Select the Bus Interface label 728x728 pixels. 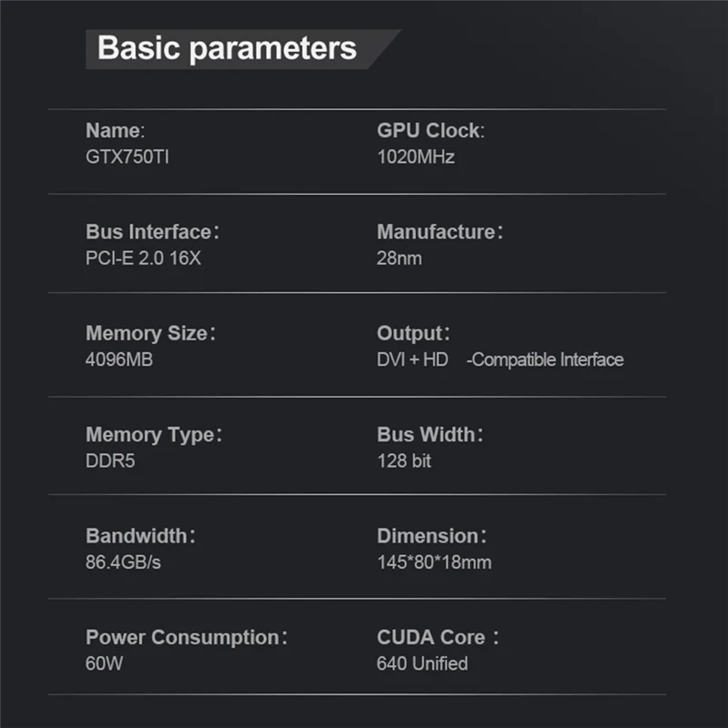151,232
